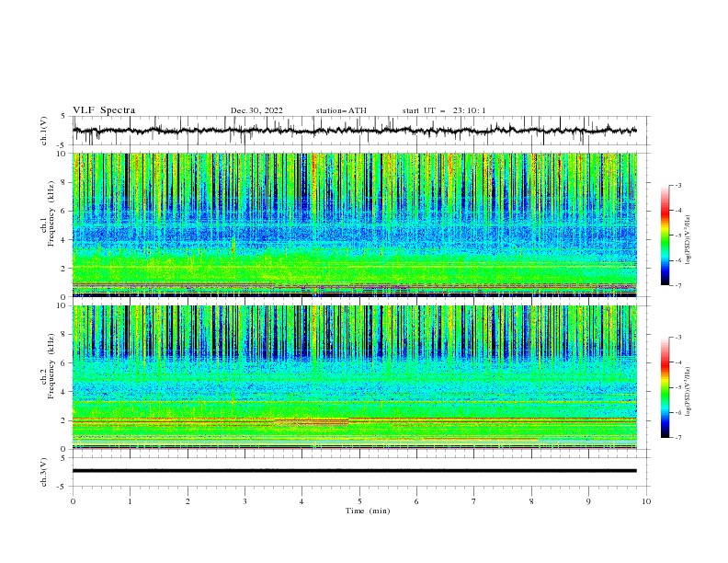Click the ch.1 "Frequency (kHz)" axis label
Viewport: 728px width, 563px height.
click(52, 213)
